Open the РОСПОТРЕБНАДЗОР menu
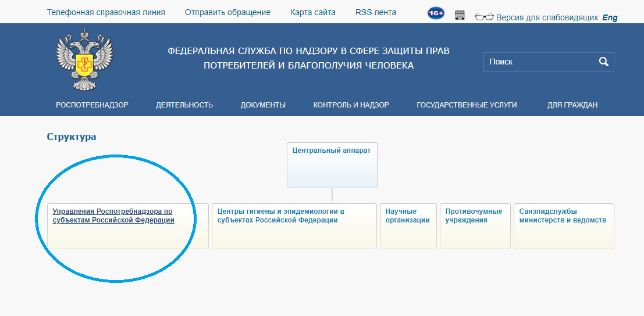 [92, 105]
